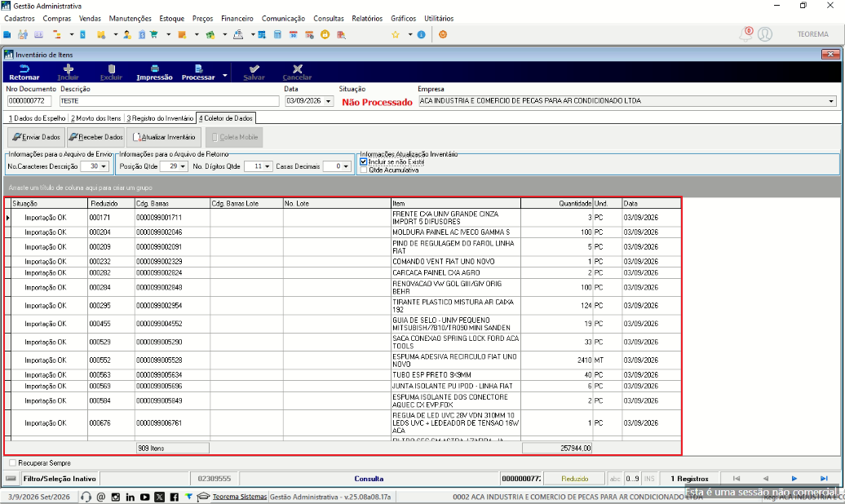The image size is (845, 504).
Task: Open the Data date picker dropdown
Action: [328, 101]
